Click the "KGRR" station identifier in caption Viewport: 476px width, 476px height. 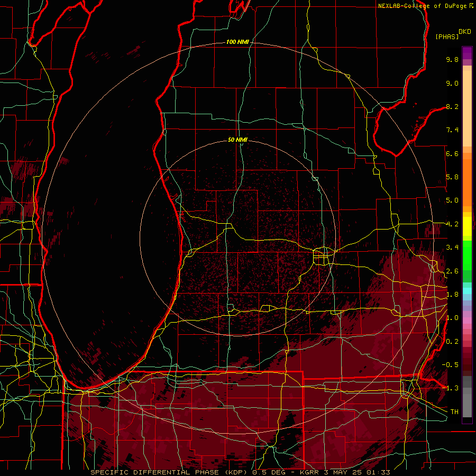click(x=309, y=472)
